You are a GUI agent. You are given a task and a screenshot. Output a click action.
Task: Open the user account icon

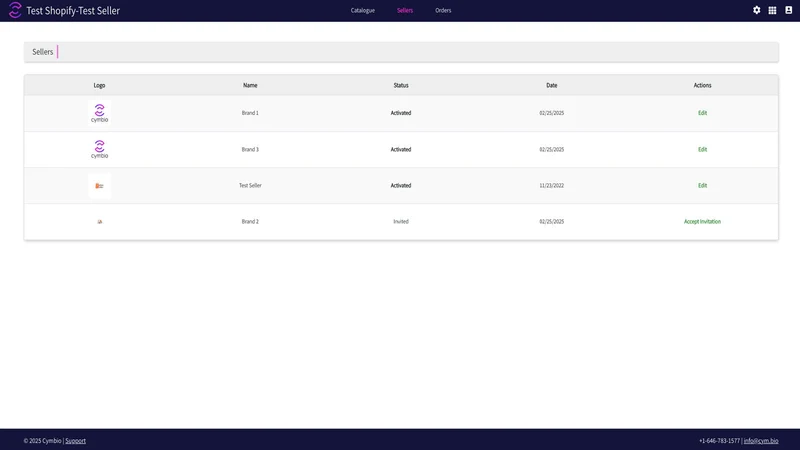tap(788, 10)
